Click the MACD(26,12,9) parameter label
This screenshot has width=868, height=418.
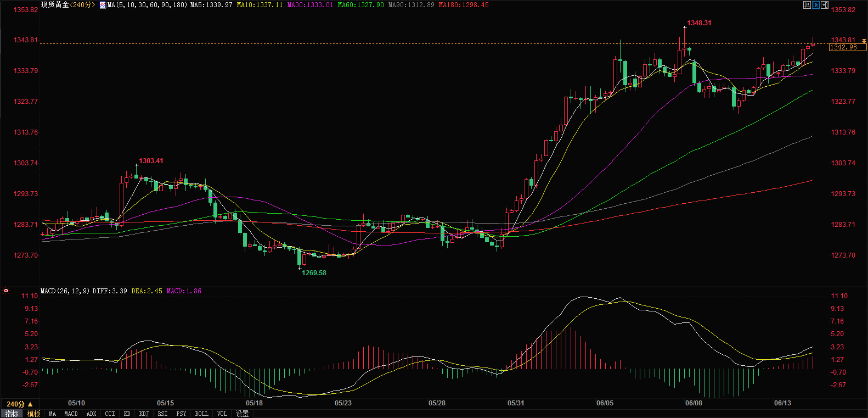65,291
